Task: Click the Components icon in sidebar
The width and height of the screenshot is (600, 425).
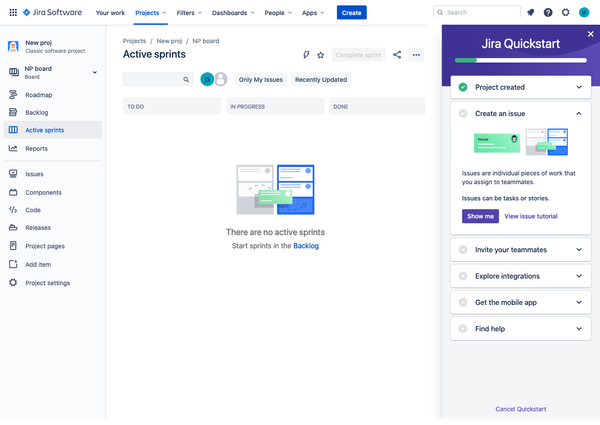Action: pos(13,192)
